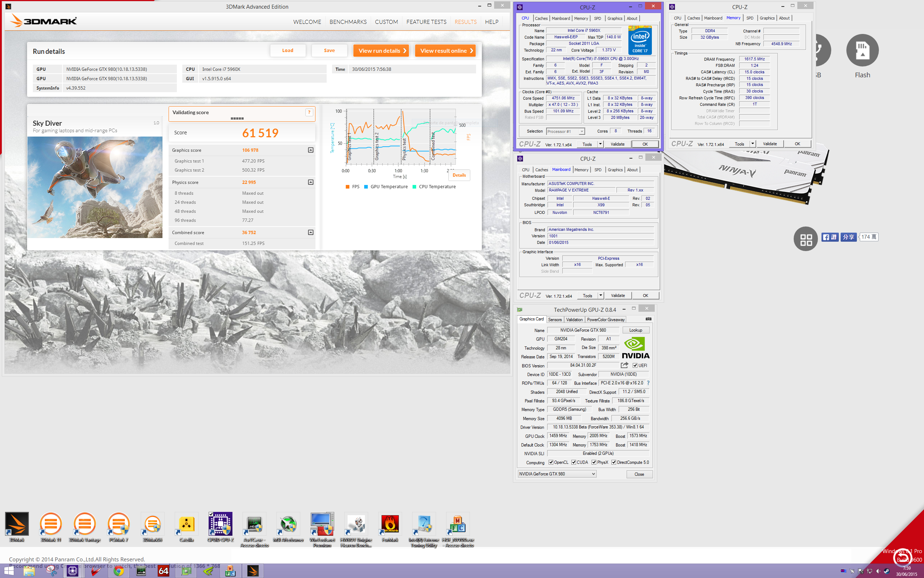Open the HOF_NVVDD.exe desktop shortcut
Viewport: 924px width, 578px height.
click(x=458, y=530)
